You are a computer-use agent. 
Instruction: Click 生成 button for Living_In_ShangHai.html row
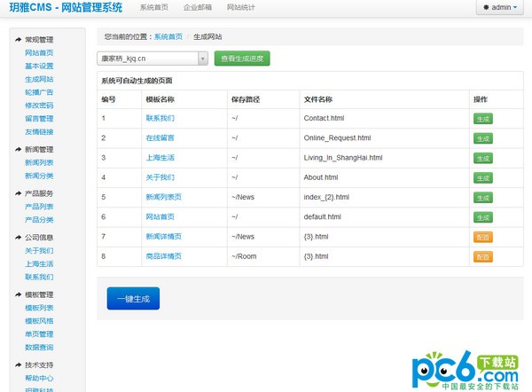point(483,158)
